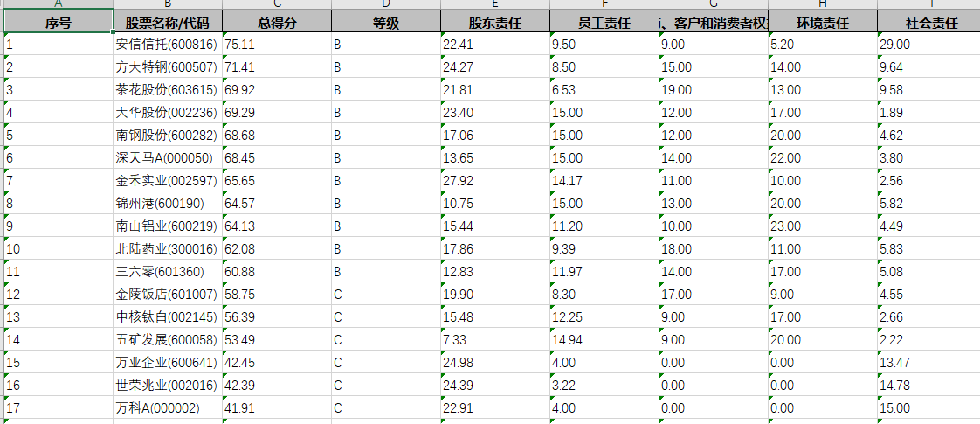Select the 社会责任 header cell
Image resolution: width=980 pixels, height=424 pixels.
click(928, 21)
